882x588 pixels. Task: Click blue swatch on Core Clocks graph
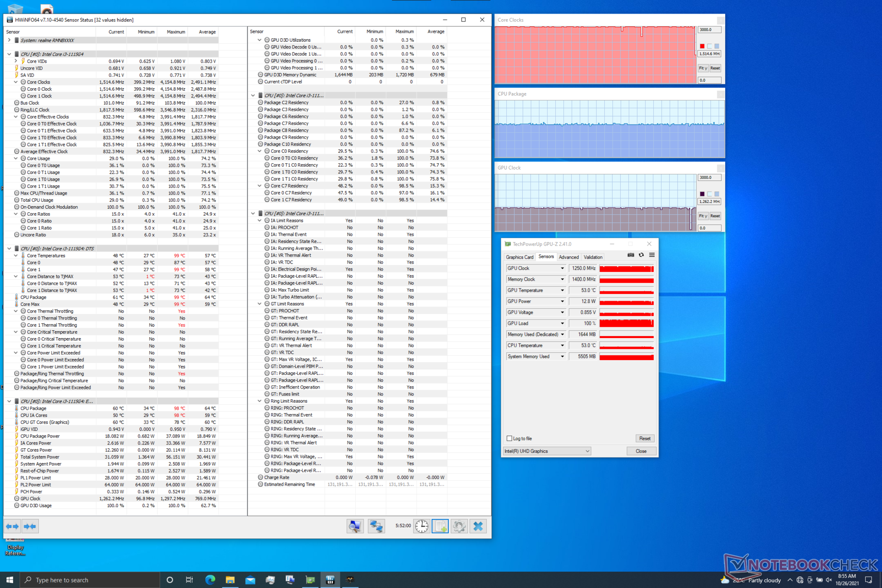coord(716,46)
